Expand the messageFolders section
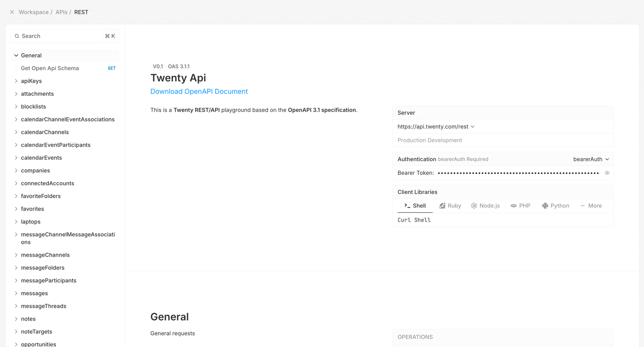 click(16, 268)
